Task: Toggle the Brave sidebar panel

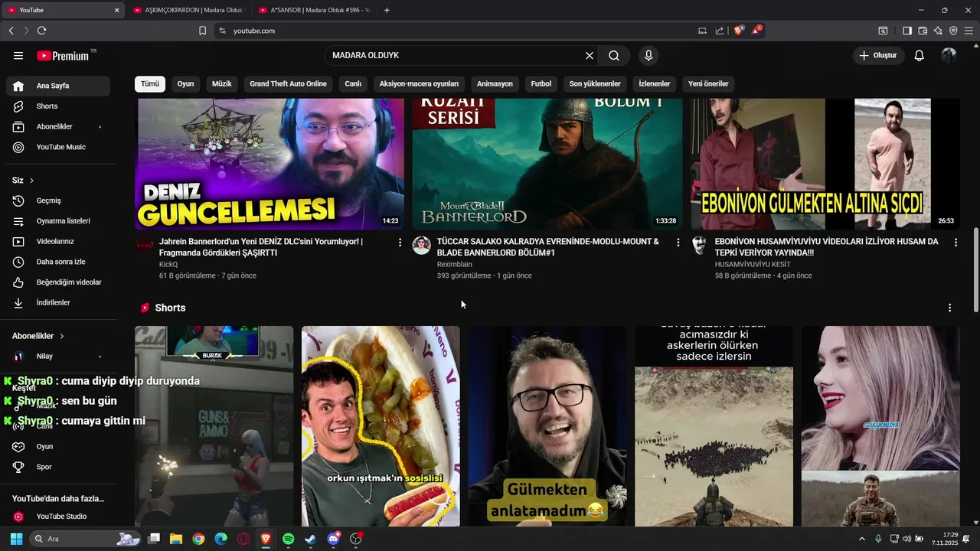Action: [x=907, y=31]
